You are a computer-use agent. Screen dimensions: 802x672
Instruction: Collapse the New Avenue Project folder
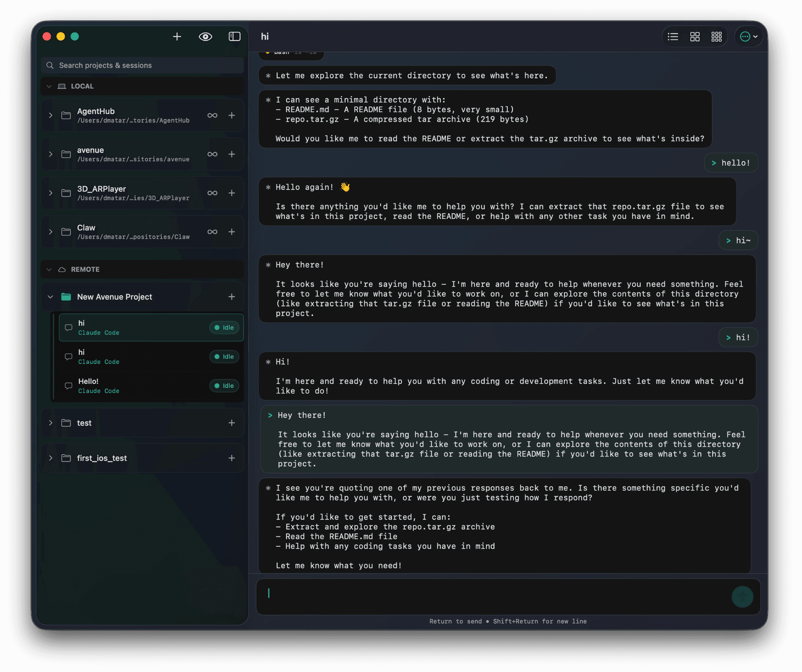[50, 297]
